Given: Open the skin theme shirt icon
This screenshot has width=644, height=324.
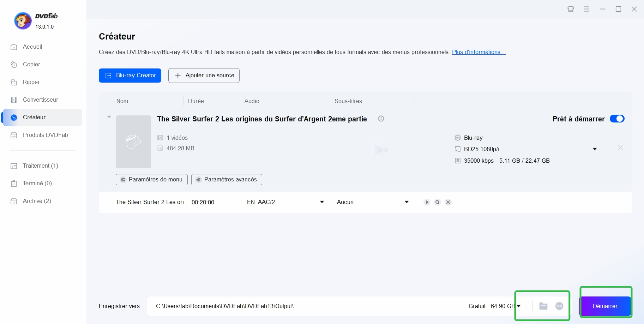Looking at the screenshot, I should (x=571, y=9).
